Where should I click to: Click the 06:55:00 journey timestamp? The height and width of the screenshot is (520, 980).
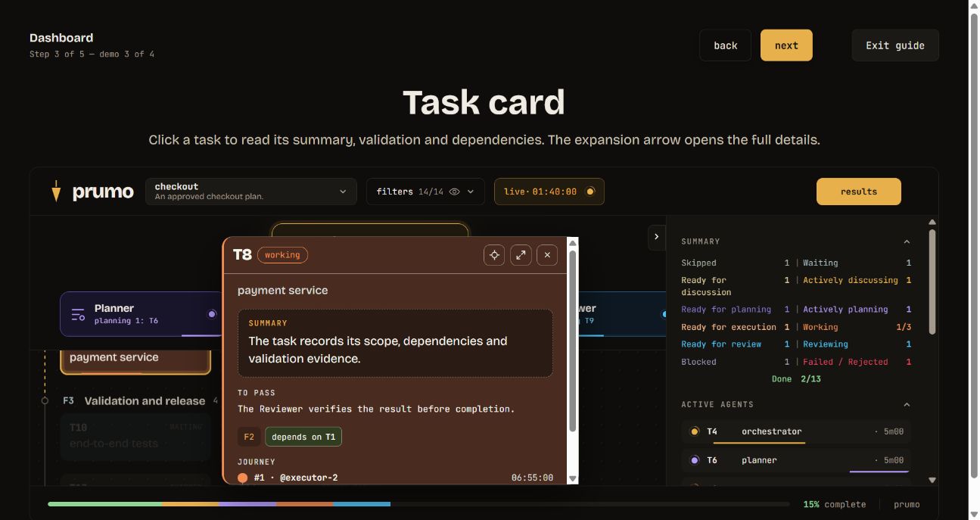pos(532,478)
